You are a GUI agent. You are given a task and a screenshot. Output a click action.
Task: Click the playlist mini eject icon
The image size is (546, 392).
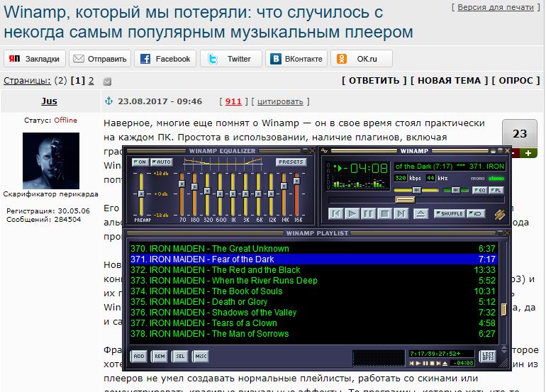(x=445, y=364)
